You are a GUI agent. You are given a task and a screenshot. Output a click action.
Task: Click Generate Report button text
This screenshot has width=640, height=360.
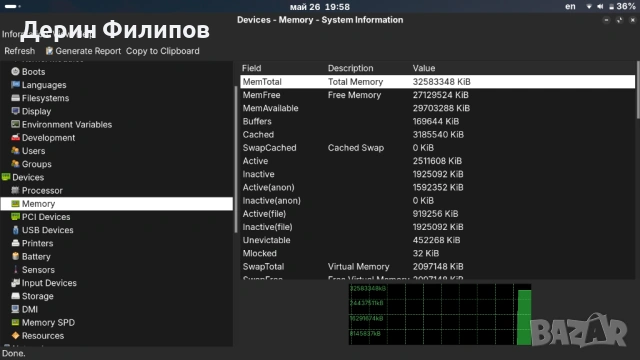[x=88, y=51]
